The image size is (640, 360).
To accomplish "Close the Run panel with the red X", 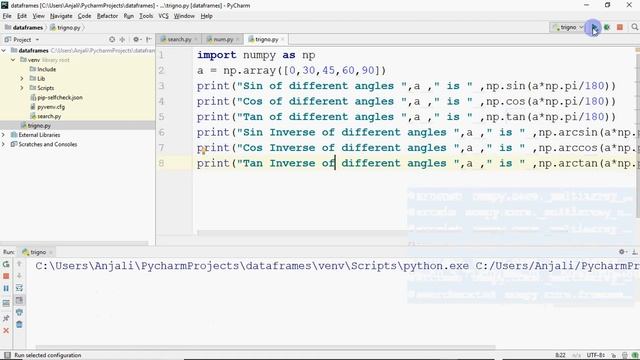I will (x=6, y=330).
